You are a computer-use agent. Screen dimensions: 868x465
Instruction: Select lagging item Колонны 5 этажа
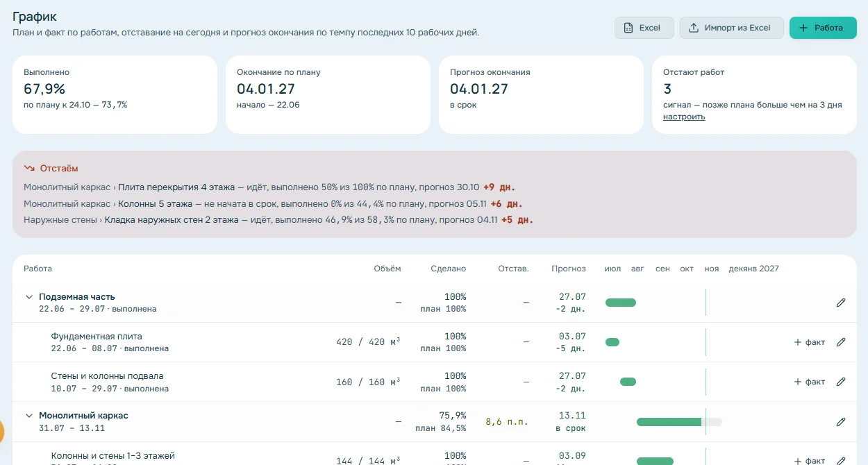156,203
